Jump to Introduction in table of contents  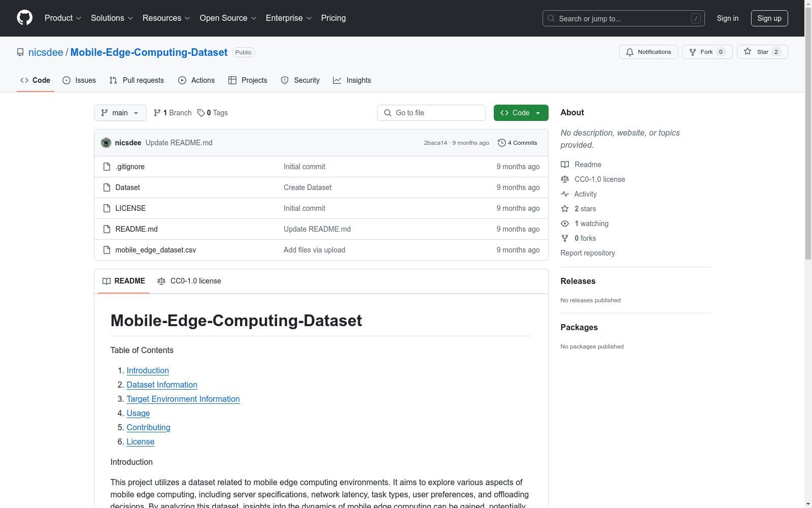click(x=148, y=371)
